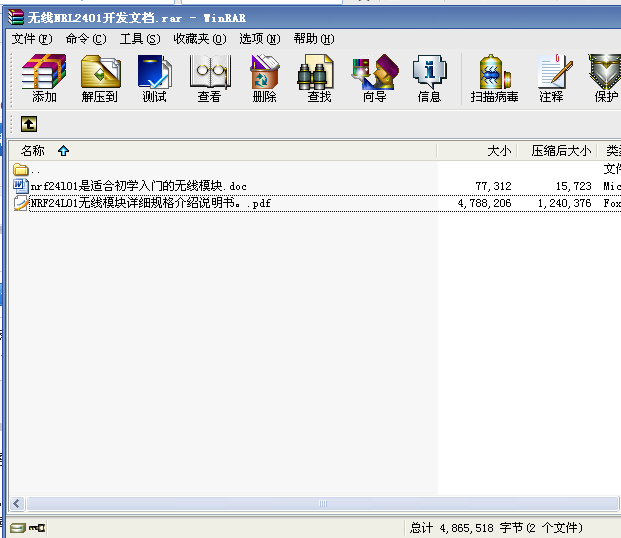Select nrf24l01是适合初学入门的无线模块.doc
The width and height of the screenshot is (621, 538).
[x=139, y=186]
